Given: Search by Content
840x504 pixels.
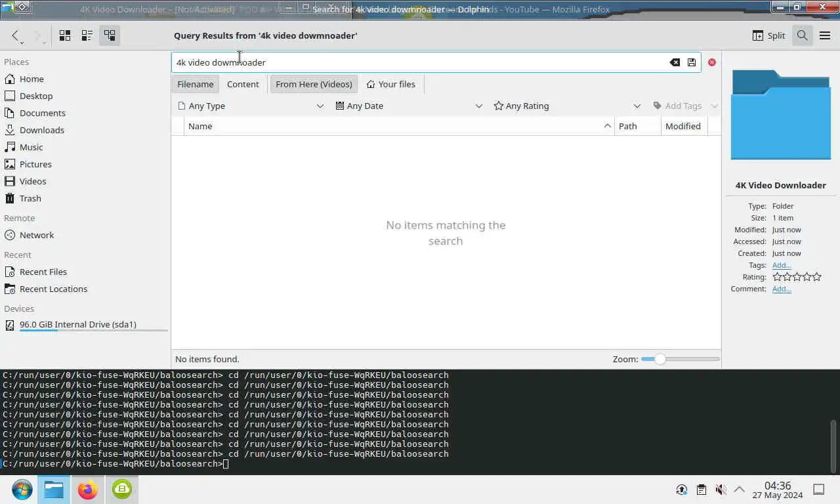Looking at the screenshot, I should click(243, 84).
